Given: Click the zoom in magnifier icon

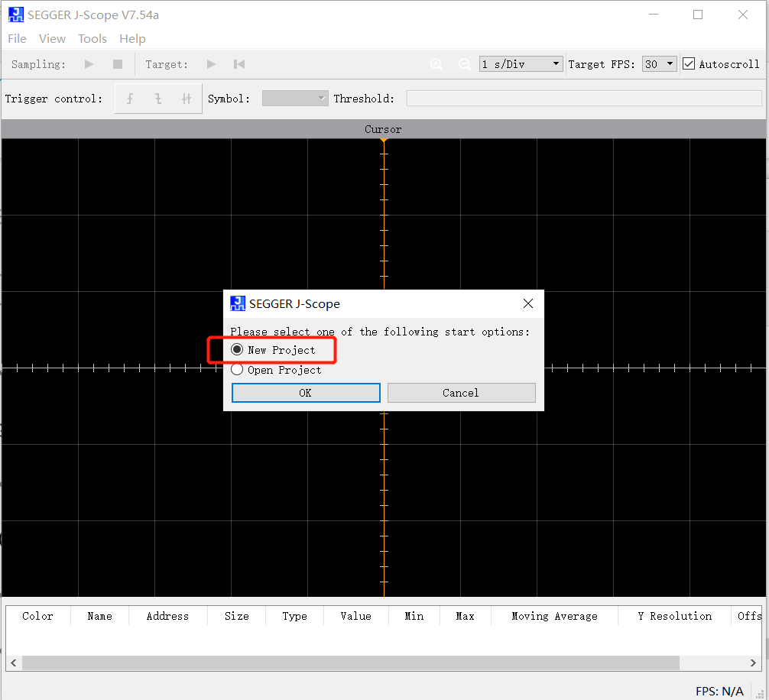Looking at the screenshot, I should coord(436,64).
